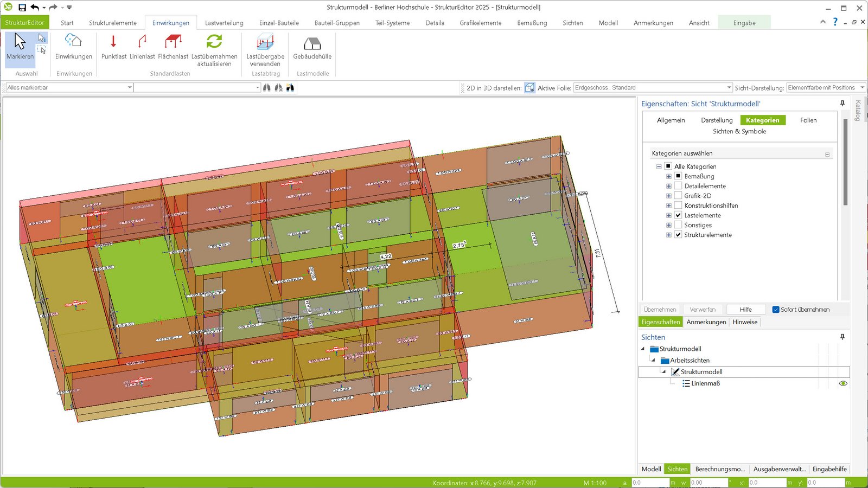Viewport: 868px width, 488px height.
Task: Open the StrukturEditor file button
Action: click(25, 22)
